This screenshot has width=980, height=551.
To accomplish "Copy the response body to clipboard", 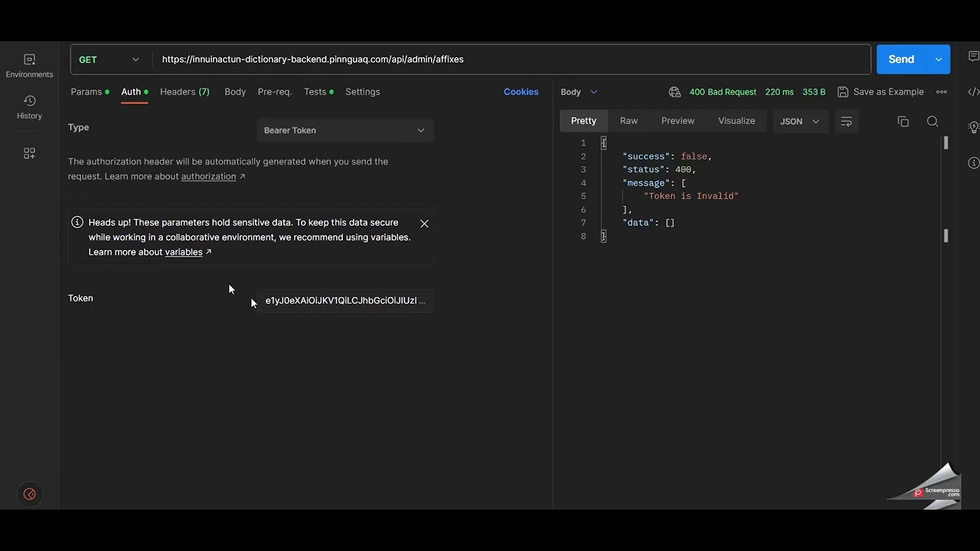I will (x=903, y=122).
